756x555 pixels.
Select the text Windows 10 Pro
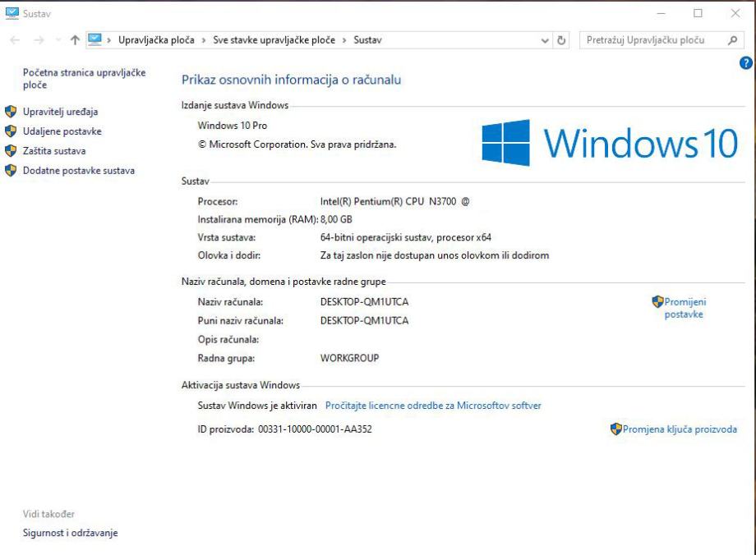coord(233,126)
